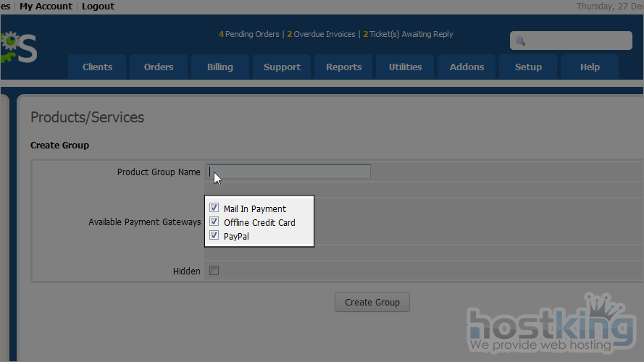Open the Help menu

coord(590,67)
